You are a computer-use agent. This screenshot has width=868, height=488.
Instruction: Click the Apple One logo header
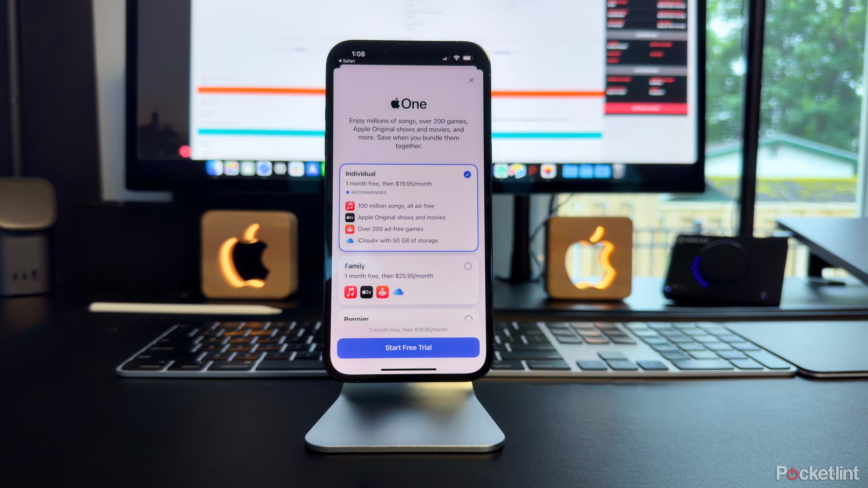(408, 103)
